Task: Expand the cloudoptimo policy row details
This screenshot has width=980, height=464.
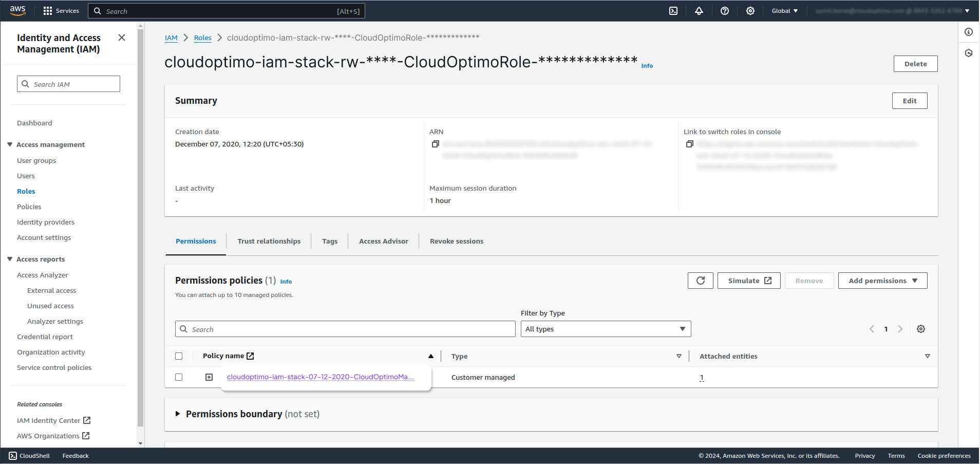Action: [x=209, y=377]
